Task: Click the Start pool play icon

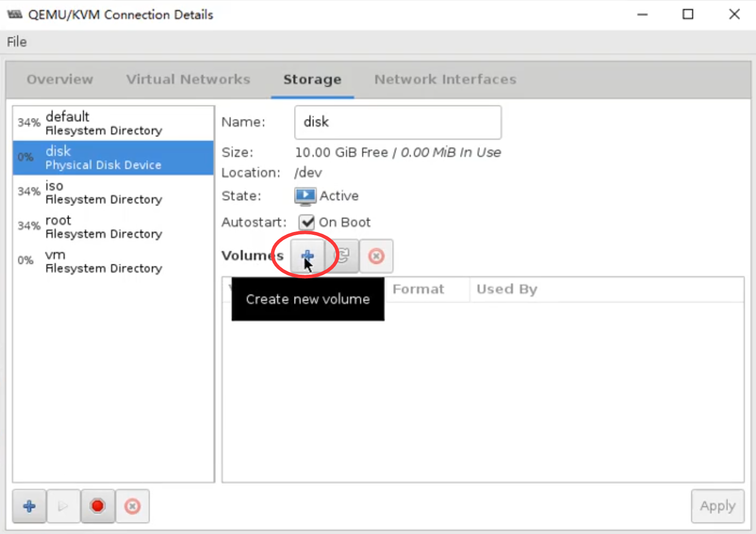Action: (x=63, y=506)
